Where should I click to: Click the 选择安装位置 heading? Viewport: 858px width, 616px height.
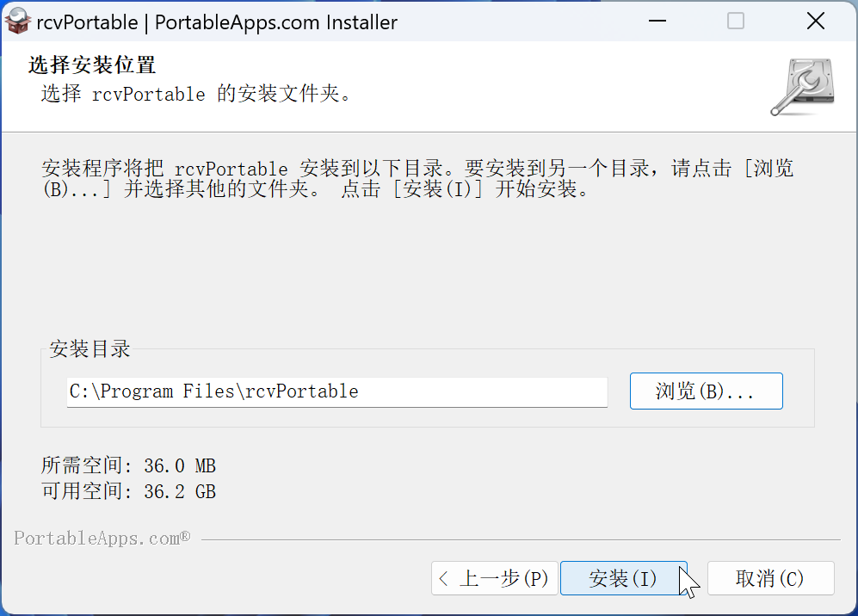click(91, 65)
